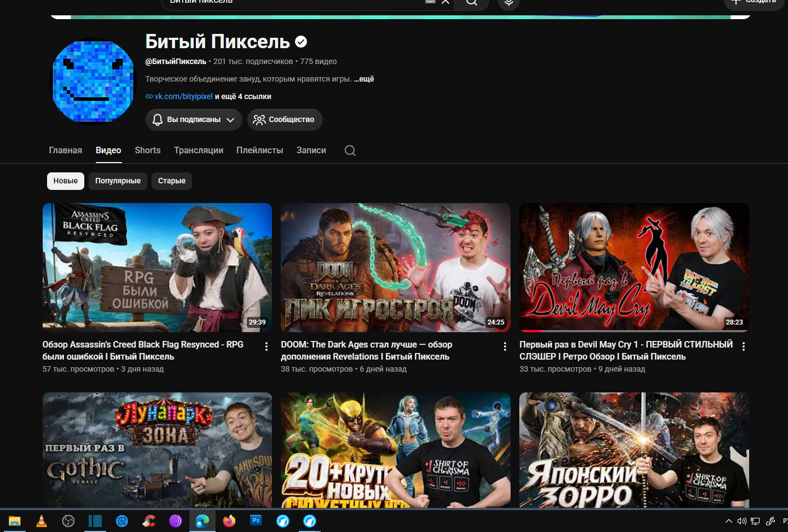Launch VLC media player from the taskbar

(41, 521)
